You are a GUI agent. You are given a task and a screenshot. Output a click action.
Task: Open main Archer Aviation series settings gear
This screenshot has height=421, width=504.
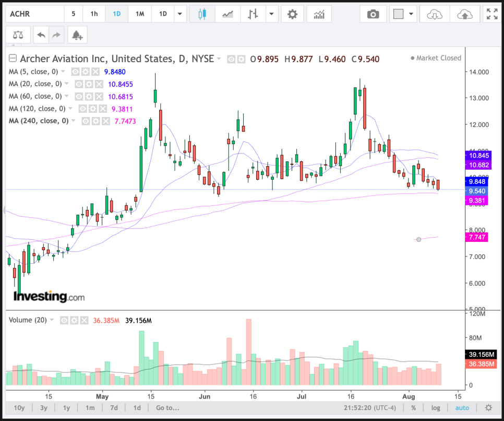[242, 59]
